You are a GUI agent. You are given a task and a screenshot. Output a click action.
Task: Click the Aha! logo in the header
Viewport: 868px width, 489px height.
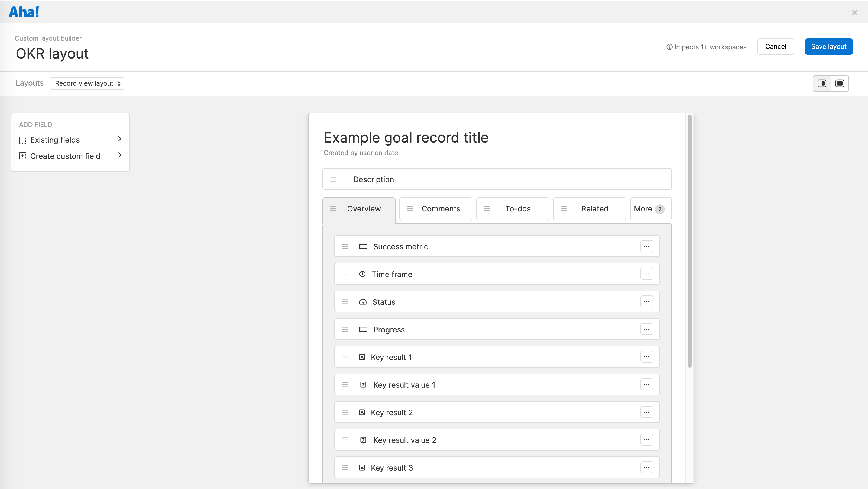tap(24, 11)
